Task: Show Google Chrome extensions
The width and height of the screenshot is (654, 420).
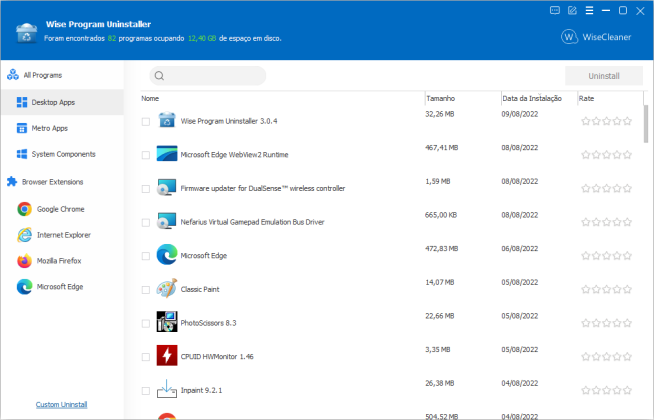Action: [62, 209]
